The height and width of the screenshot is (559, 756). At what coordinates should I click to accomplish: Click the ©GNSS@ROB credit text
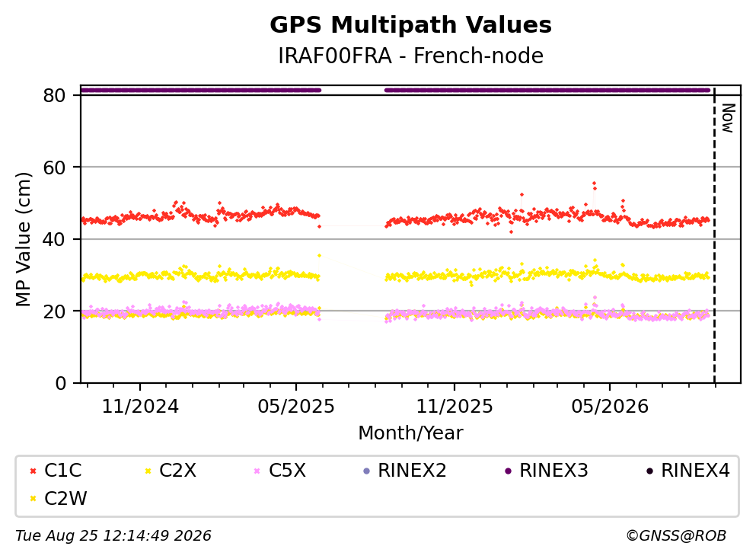676,536
